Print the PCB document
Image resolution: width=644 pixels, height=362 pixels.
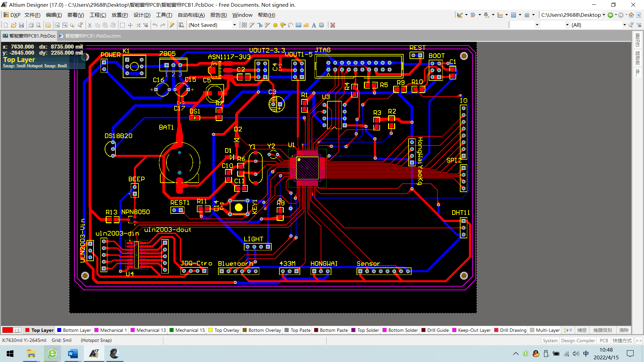[x=31, y=25]
